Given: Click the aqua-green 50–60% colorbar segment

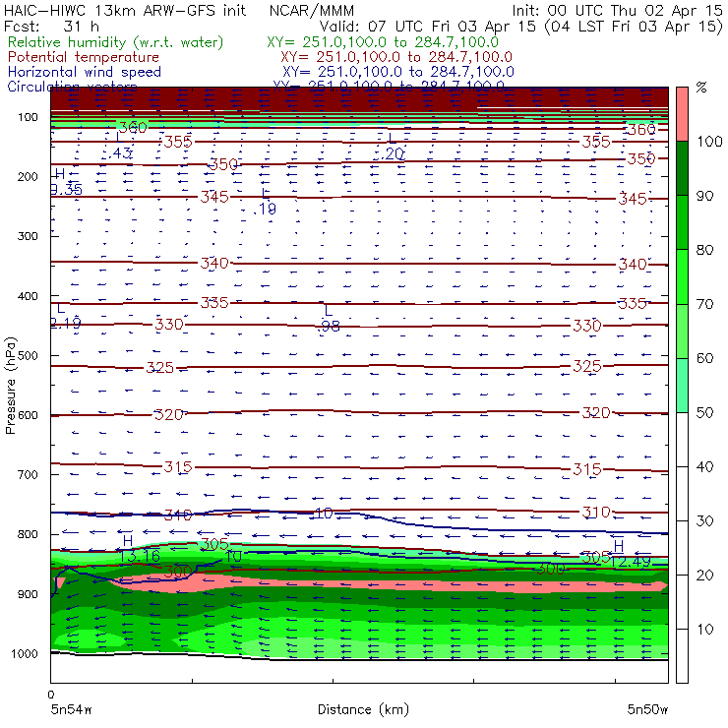Looking at the screenshot, I should click(x=682, y=386).
